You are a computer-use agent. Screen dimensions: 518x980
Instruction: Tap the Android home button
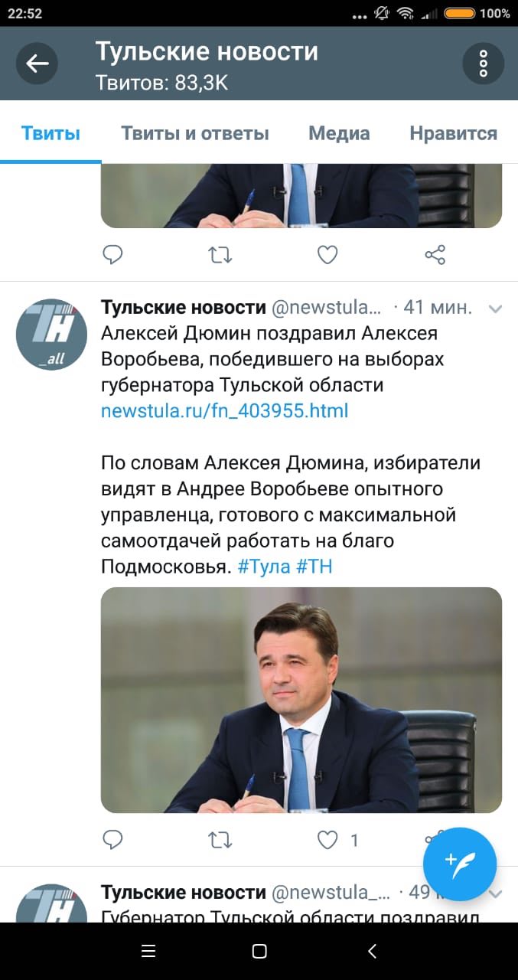259,951
